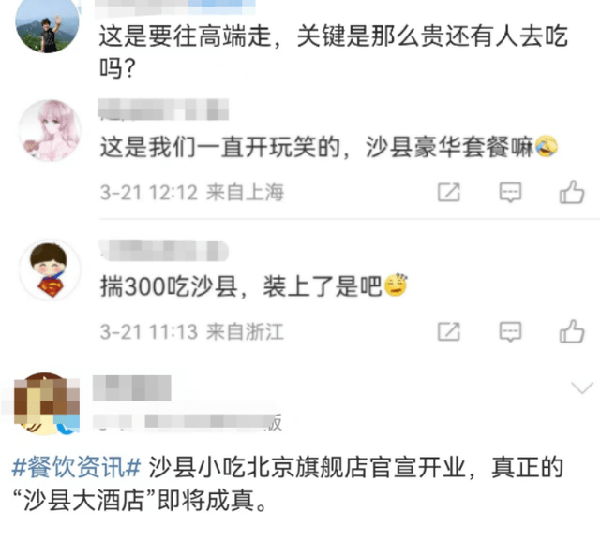This screenshot has height=540, width=600.
Task: Expand the post options chevron
Action: click(x=582, y=388)
